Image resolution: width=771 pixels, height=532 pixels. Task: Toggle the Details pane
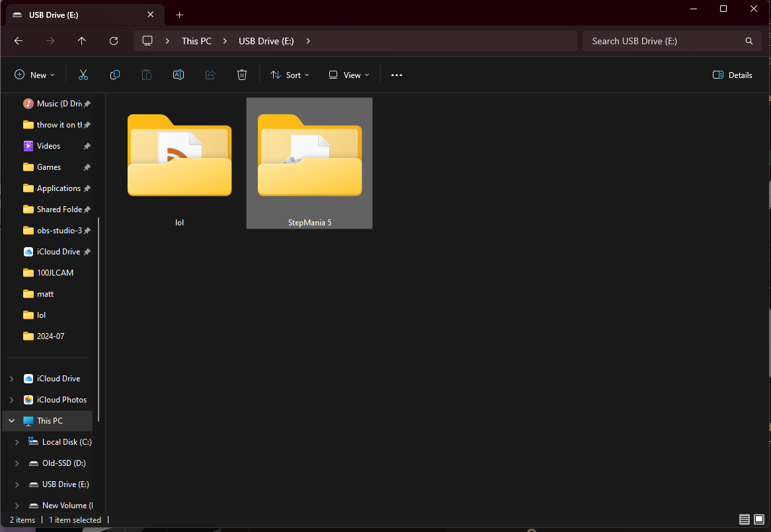coord(733,75)
